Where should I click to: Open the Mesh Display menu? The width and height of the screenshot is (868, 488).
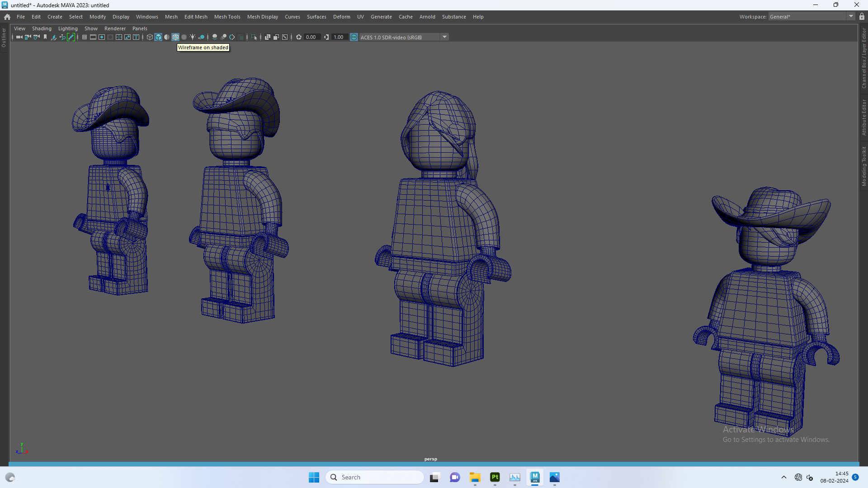coord(263,17)
